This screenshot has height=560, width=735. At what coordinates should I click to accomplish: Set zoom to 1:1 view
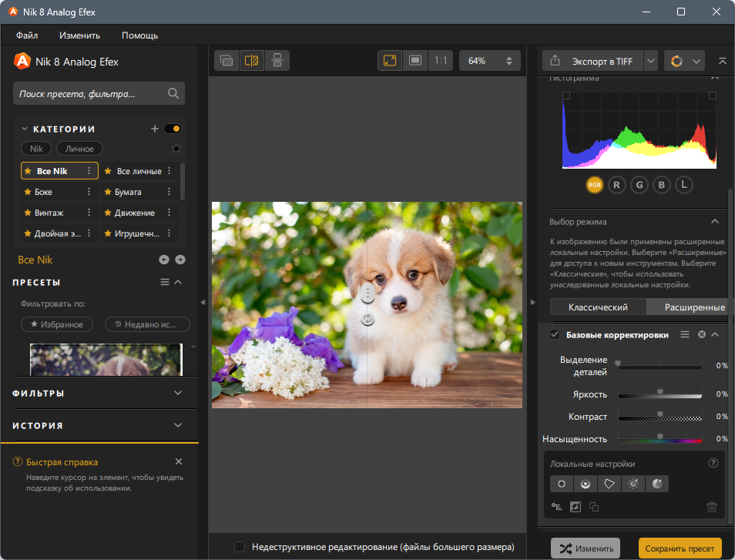point(441,60)
